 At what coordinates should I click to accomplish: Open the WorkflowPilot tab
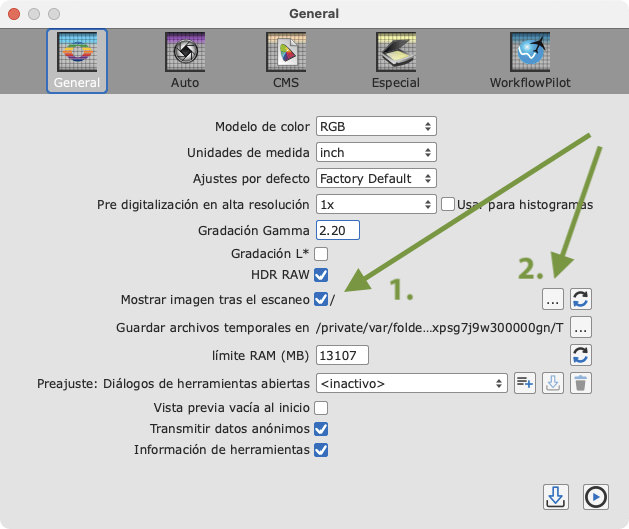point(530,60)
